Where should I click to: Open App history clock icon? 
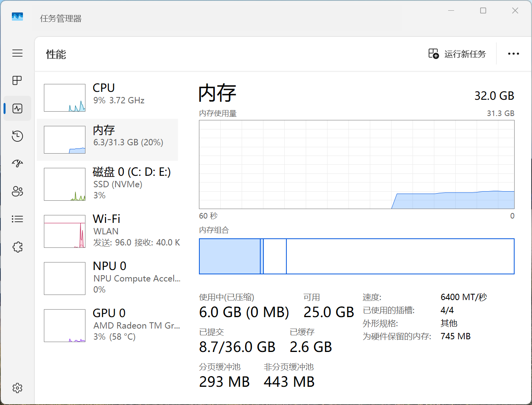point(17,136)
